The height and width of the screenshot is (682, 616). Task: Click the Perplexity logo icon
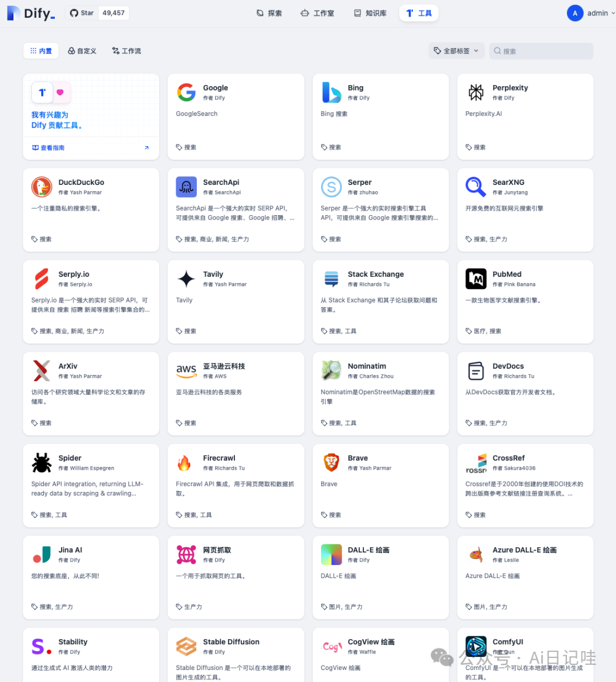coord(476,92)
